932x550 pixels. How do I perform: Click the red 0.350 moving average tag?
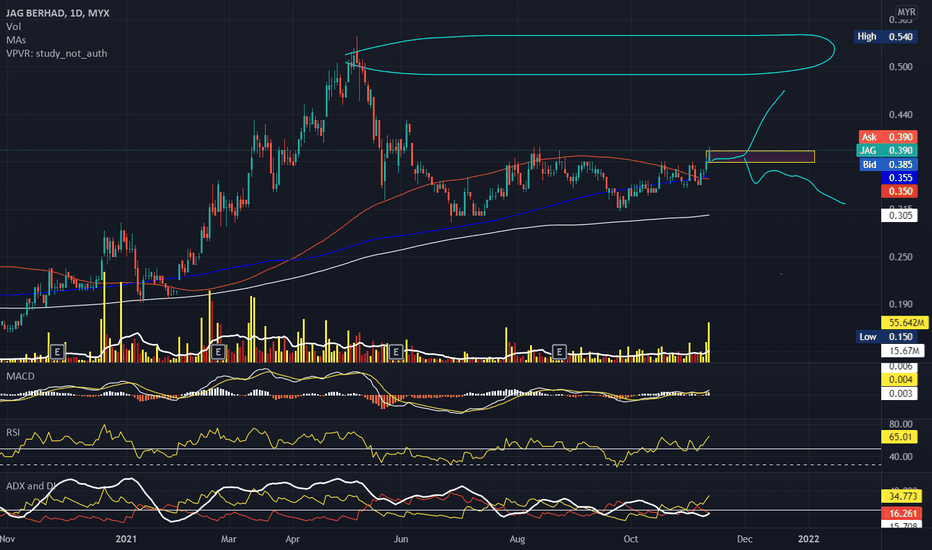tap(899, 191)
